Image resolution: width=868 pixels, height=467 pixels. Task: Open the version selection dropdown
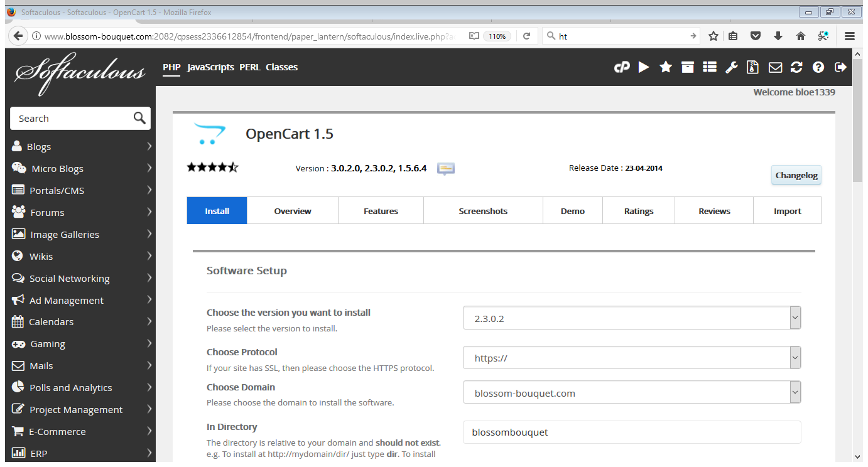[632, 318]
